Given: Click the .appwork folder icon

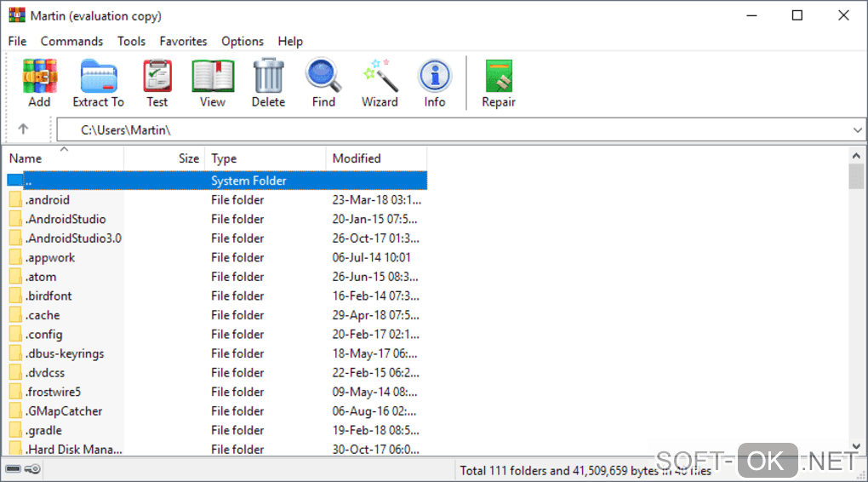Looking at the screenshot, I should pos(15,257).
